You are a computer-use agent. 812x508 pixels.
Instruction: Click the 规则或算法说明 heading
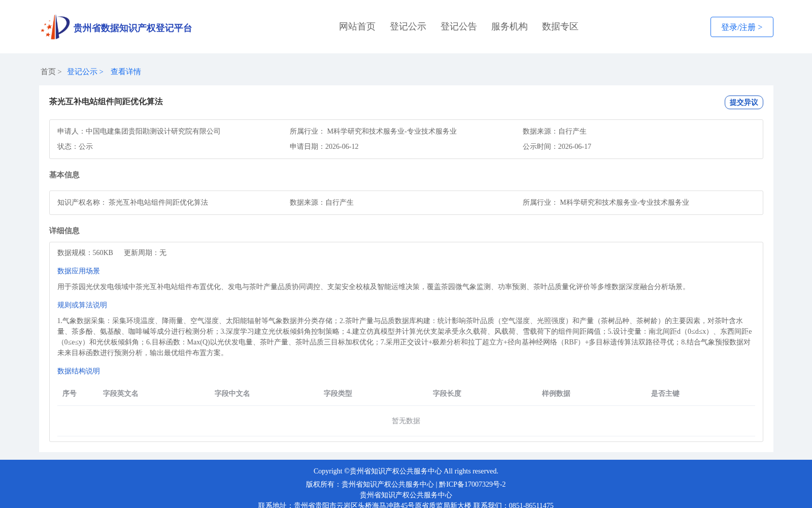pyautogui.click(x=82, y=305)
